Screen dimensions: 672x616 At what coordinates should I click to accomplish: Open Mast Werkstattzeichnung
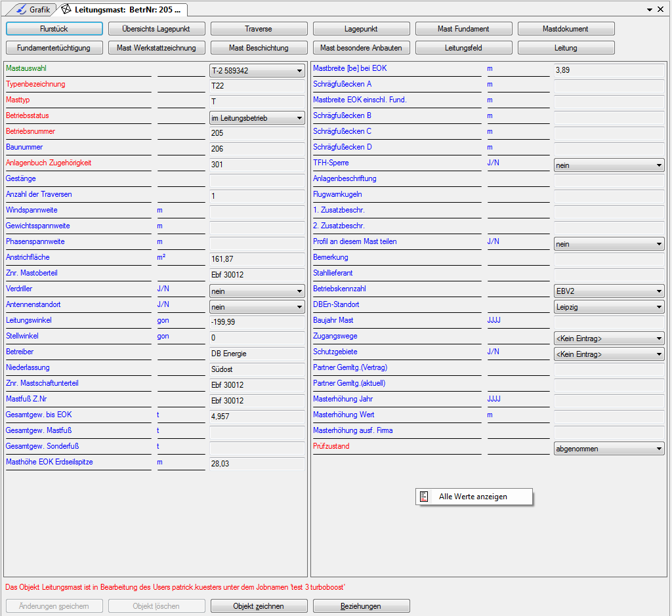tap(156, 48)
